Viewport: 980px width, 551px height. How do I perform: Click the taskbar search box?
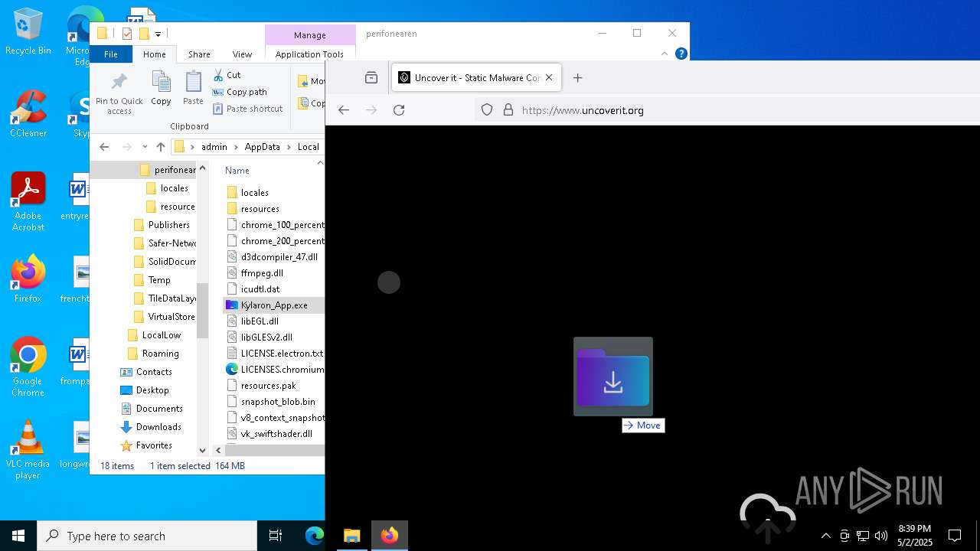click(x=147, y=536)
